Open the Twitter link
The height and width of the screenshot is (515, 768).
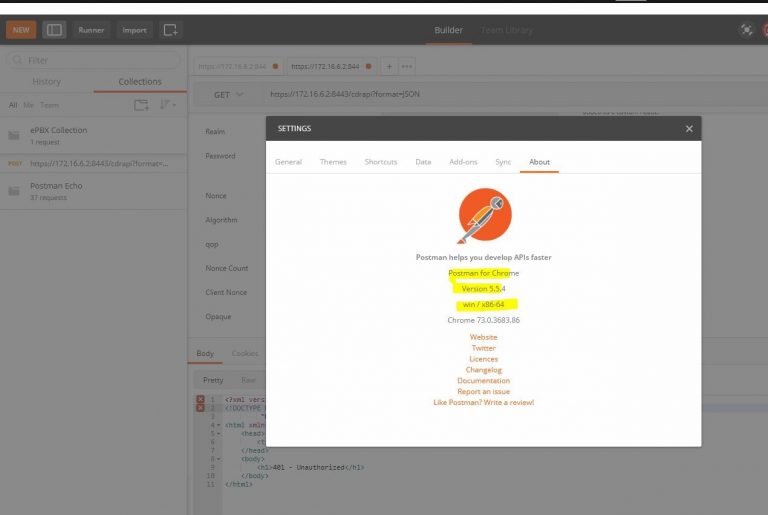(483, 348)
